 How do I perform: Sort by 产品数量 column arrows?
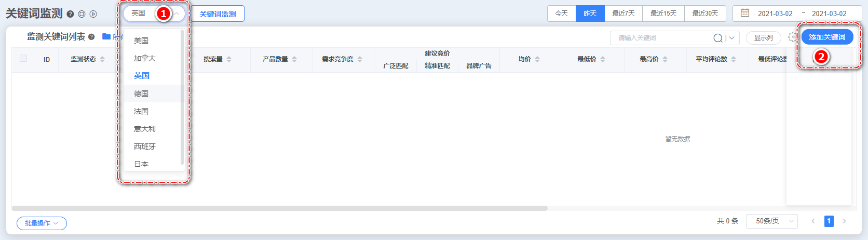[294, 59]
